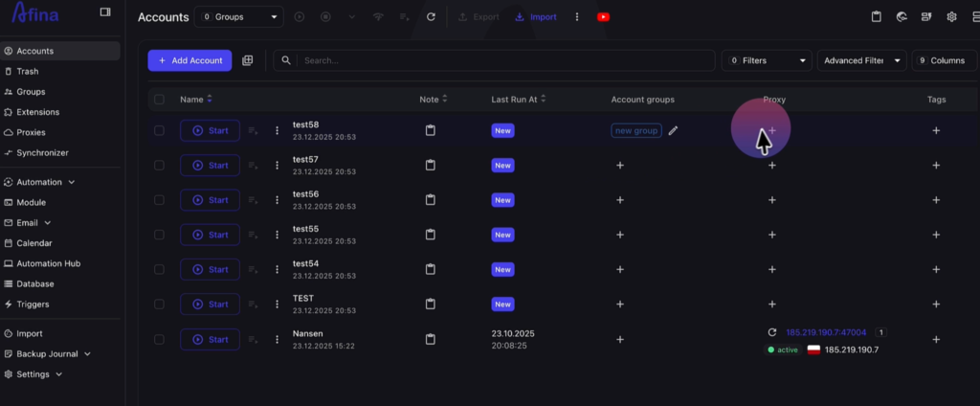The height and width of the screenshot is (406, 980).
Task: Expand the Automation sidebar section
Action: click(x=72, y=182)
